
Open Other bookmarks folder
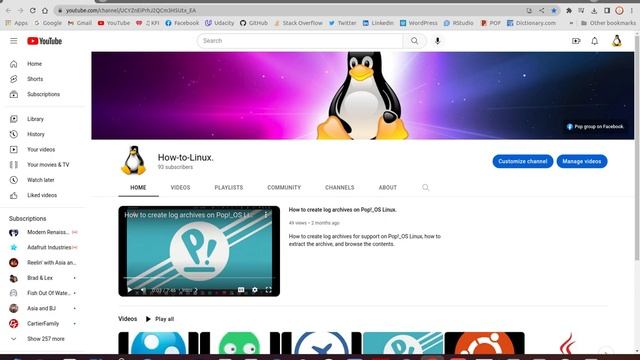coord(608,23)
